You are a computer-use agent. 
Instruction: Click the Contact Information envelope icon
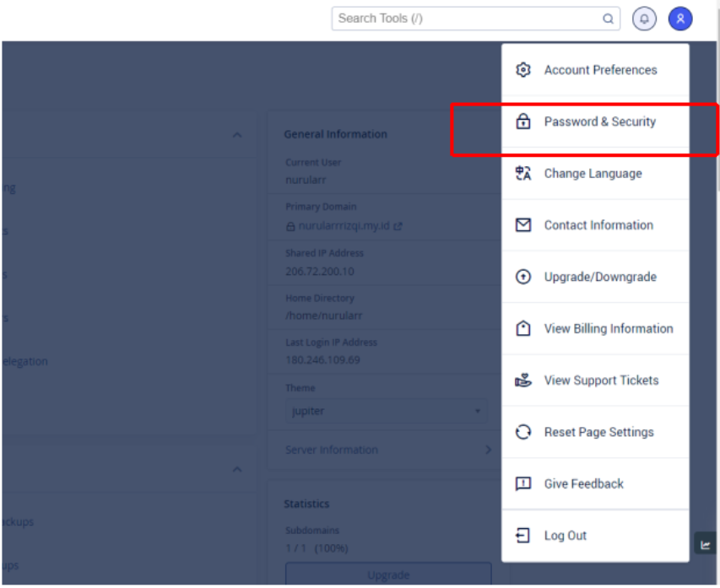(523, 225)
